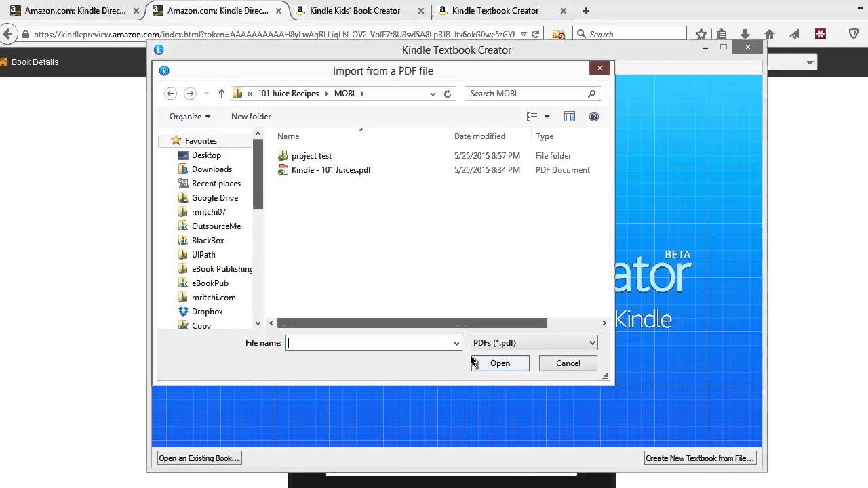Image resolution: width=868 pixels, height=488 pixels.
Task: Go forward in the file dialog
Action: (x=190, y=94)
